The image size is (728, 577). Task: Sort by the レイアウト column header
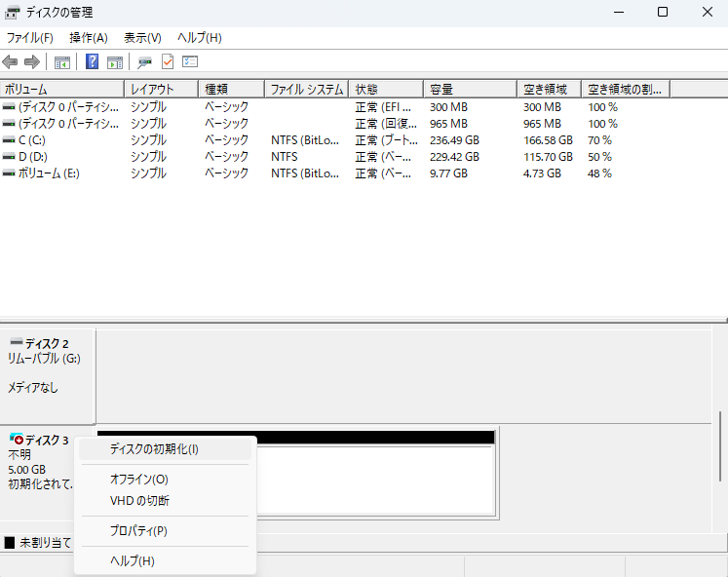pos(162,89)
